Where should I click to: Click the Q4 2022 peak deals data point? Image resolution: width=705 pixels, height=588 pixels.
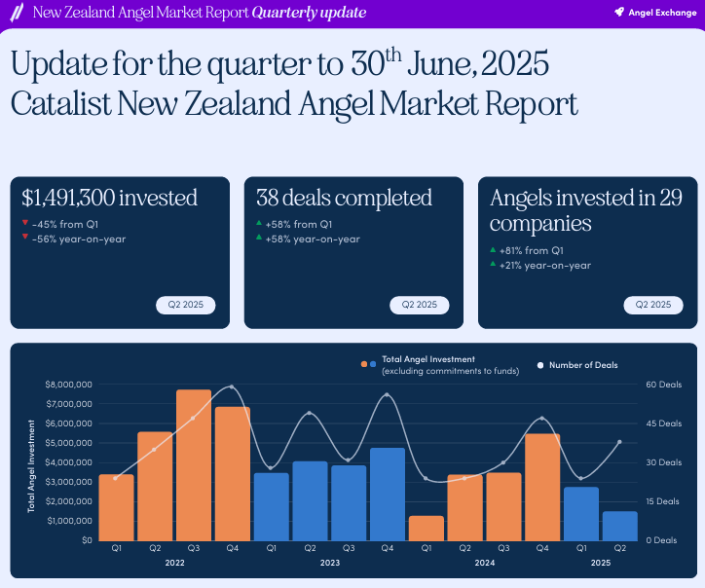tap(232, 386)
